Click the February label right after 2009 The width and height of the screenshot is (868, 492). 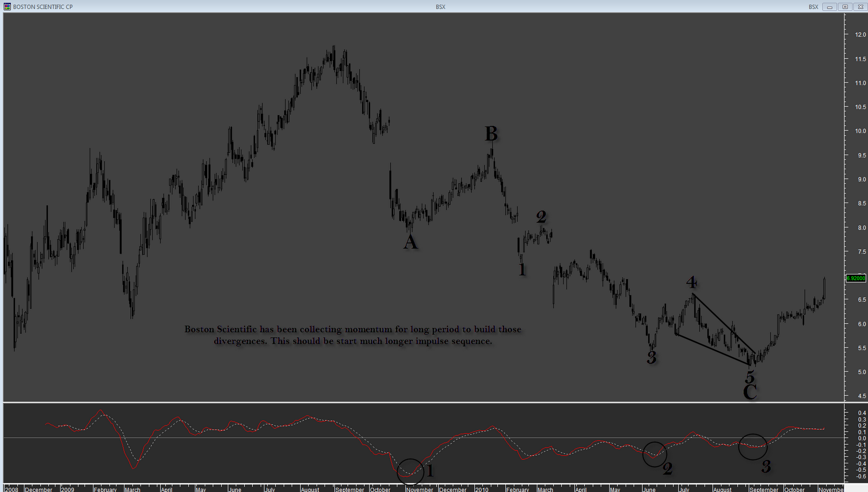tap(105, 489)
